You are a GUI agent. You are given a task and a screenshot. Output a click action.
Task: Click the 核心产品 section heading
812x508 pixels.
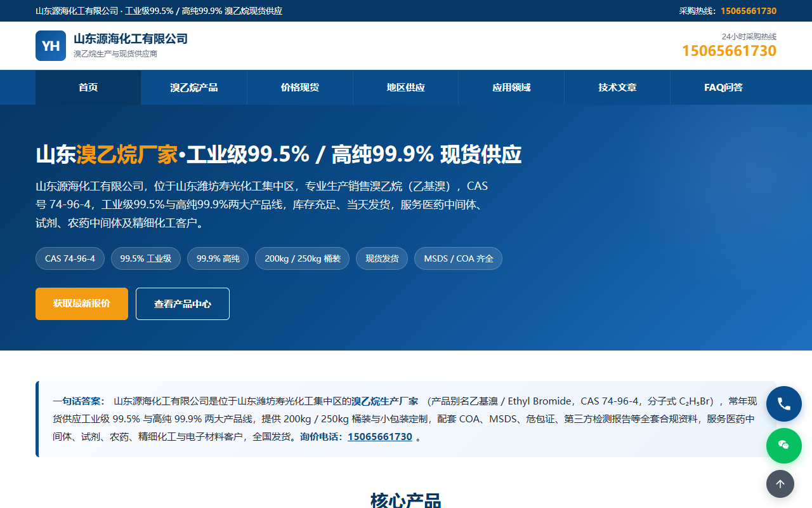(406, 500)
